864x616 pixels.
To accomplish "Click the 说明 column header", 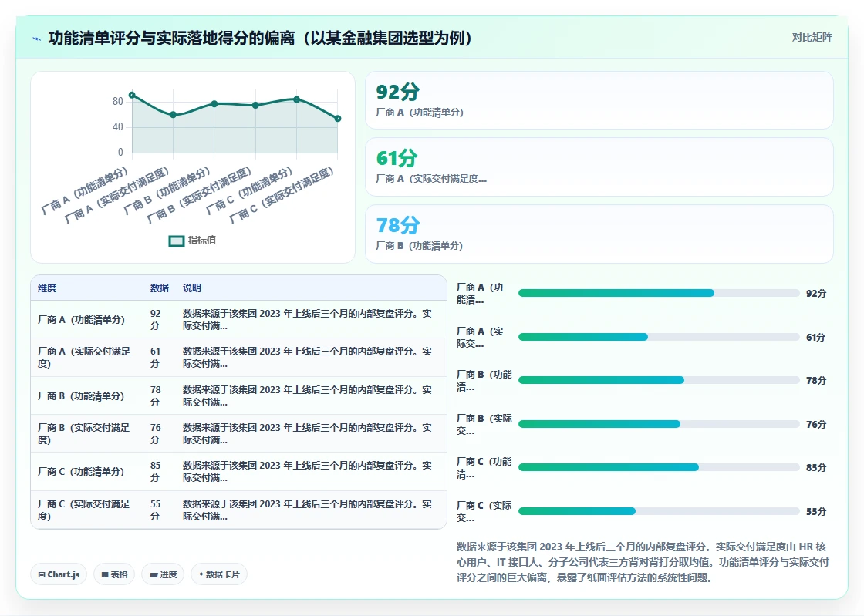I will point(192,288).
